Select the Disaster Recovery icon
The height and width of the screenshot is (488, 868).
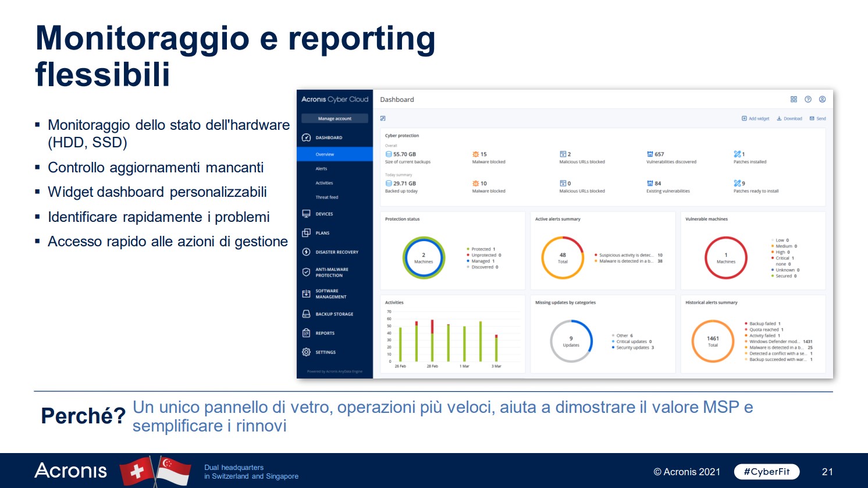pyautogui.click(x=306, y=252)
